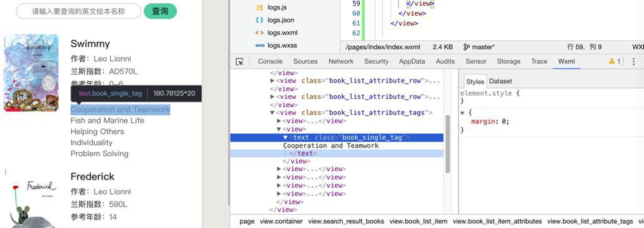Select the Cooperation and Teamwork text node
Screen dimensions: 644x228
click(331, 145)
